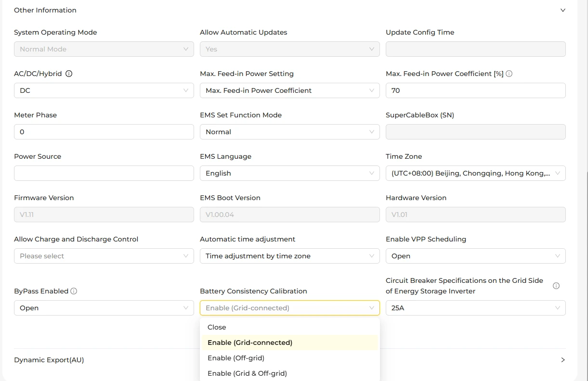Open Allow Charge and Discharge Control dropdown
The height and width of the screenshot is (381, 588).
point(104,256)
